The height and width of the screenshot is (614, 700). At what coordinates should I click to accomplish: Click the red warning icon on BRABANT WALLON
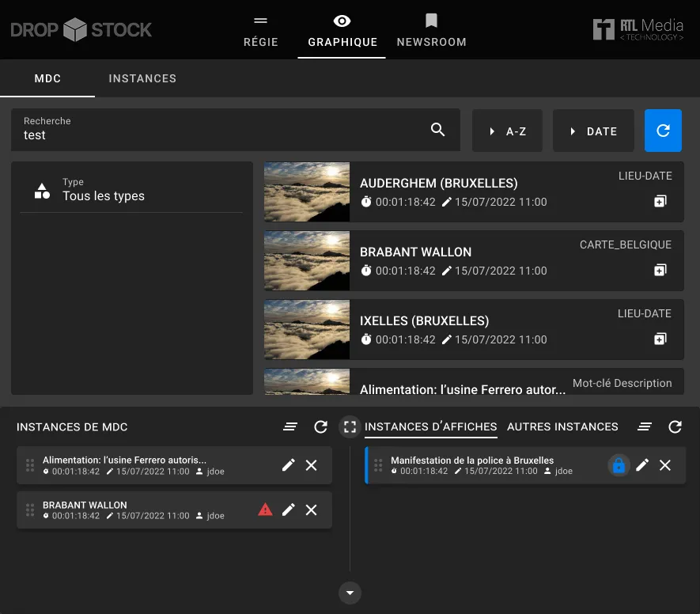coord(266,510)
